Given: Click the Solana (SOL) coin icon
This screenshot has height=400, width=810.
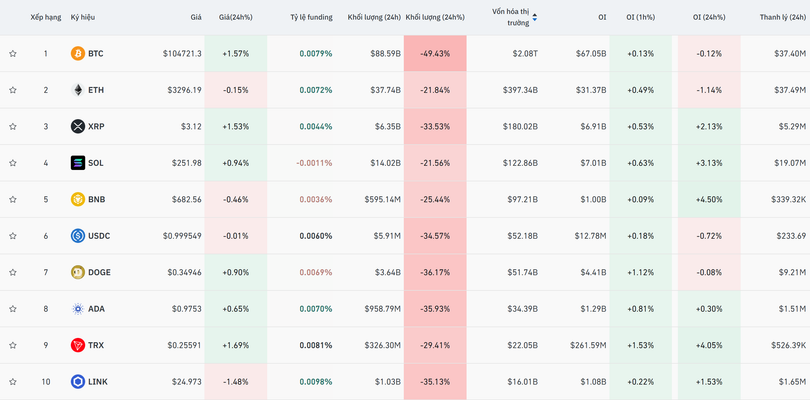Looking at the screenshot, I should click(x=78, y=163).
